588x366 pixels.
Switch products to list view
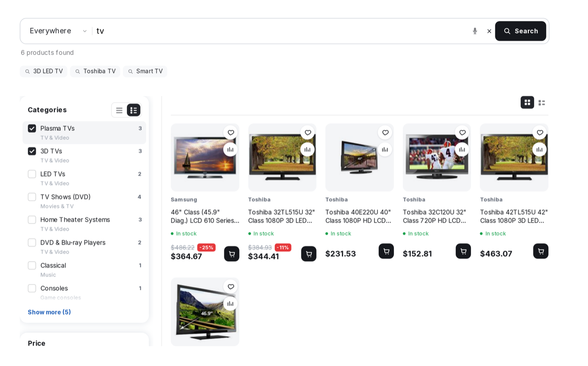[x=541, y=103]
